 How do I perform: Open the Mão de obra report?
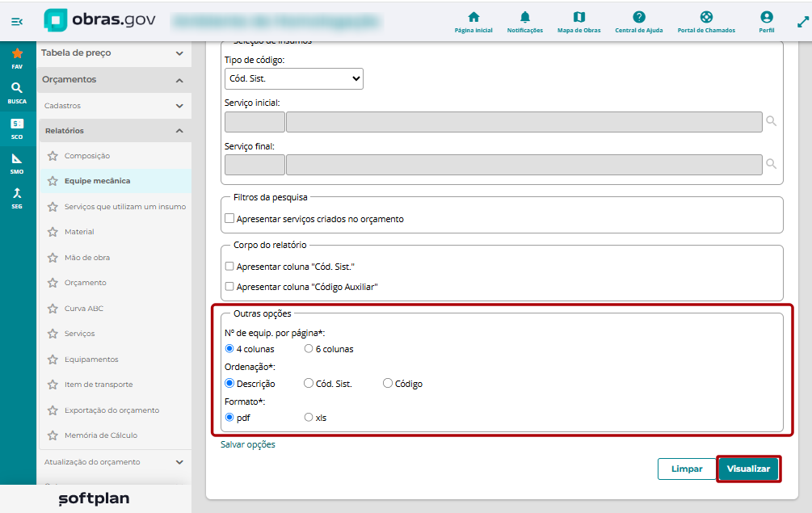[x=87, y=258]
